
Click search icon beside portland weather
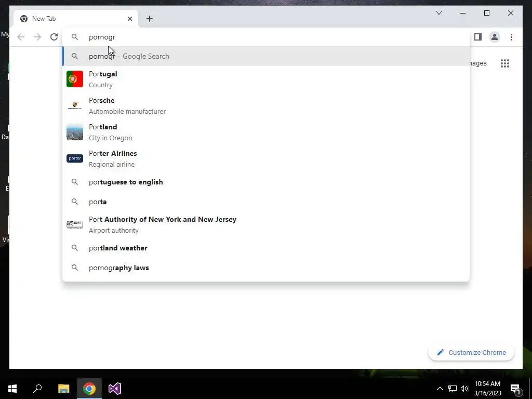[x=75, y=248]
